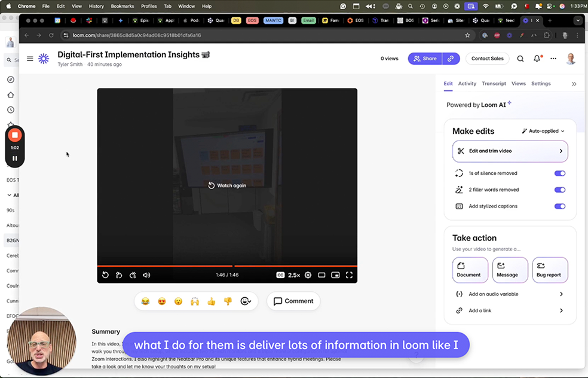Open video player settings gear
Screen dimensions: 588x378
point(308,275)
